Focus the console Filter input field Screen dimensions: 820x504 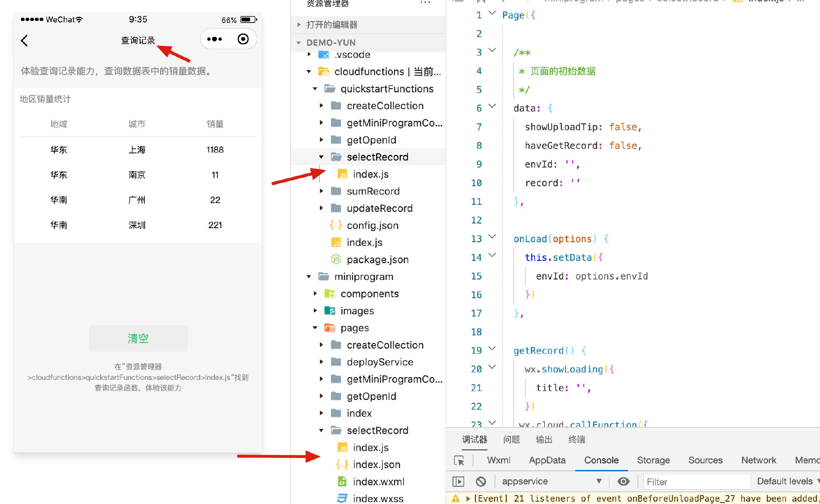[697, 482]
